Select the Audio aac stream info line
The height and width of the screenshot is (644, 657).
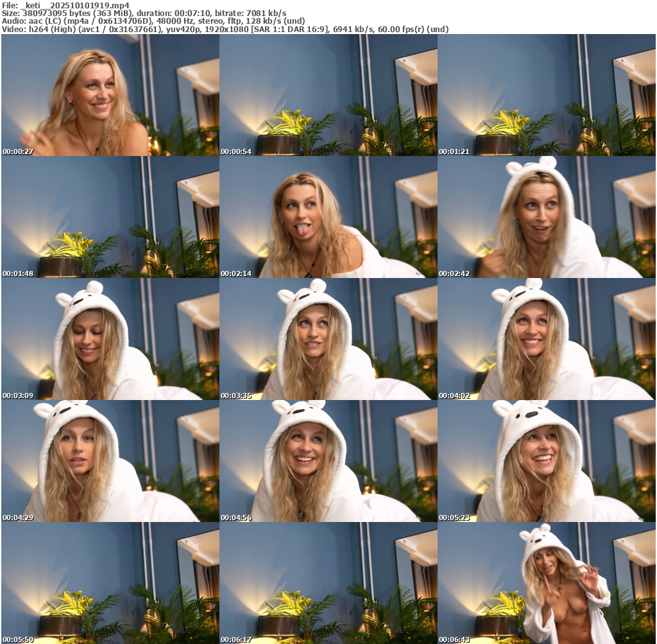153,21
